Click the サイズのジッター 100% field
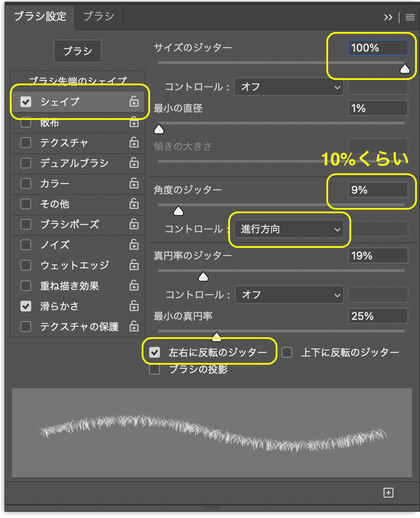This screenshot has width=420, height=518. pos(378,48)
